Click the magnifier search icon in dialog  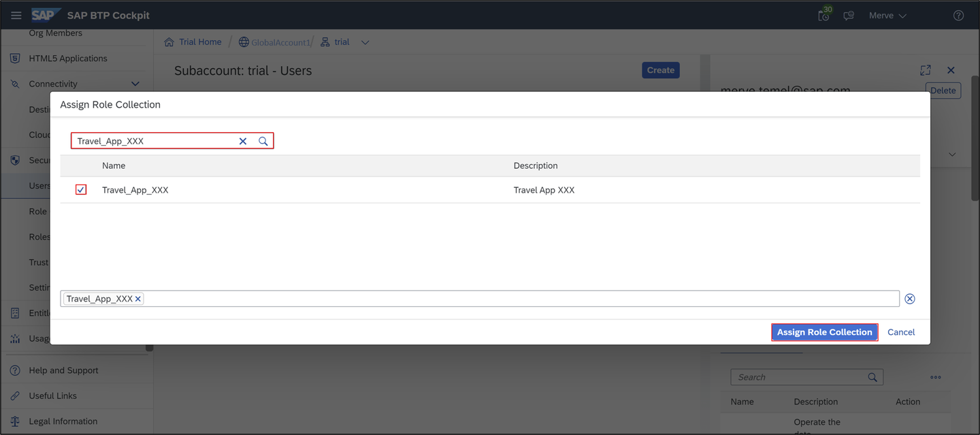[263, 141]
